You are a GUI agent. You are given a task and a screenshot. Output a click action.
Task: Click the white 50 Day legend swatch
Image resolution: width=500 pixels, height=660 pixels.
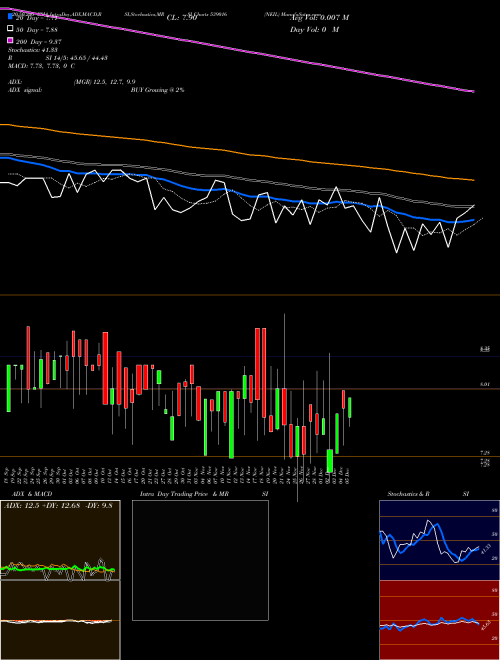(x=10, y=29)
